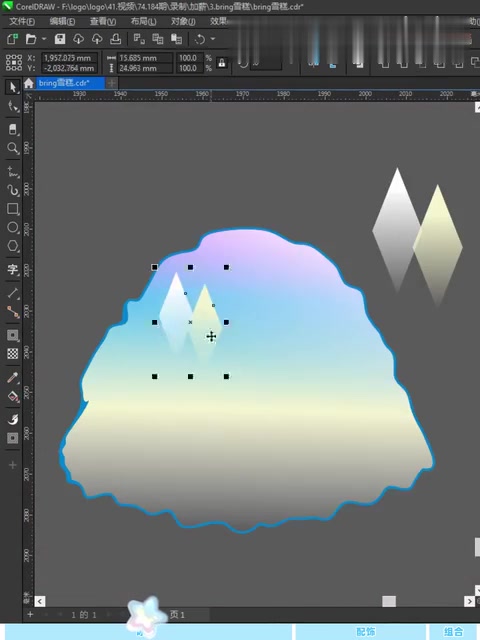Click the vertical scale percent field
The height and width of the screenshot is (640, 480).
tap(190, 68)
